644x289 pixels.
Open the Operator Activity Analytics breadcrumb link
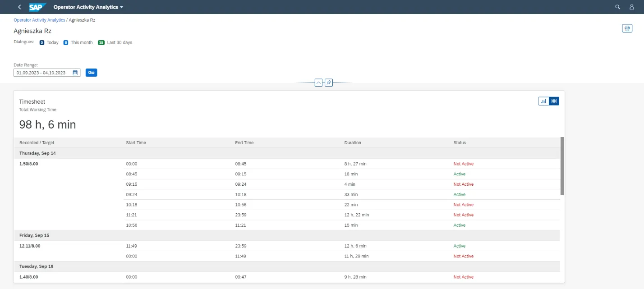coord(39,20)
